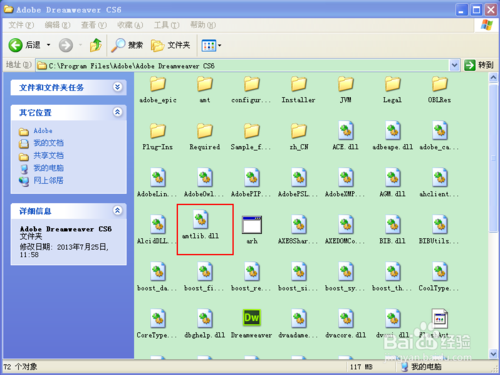Image resolution: width=500 pixels, height=375 pixels.
Task: Select the CoolType file icon
Action: click(x=440, y=271)
